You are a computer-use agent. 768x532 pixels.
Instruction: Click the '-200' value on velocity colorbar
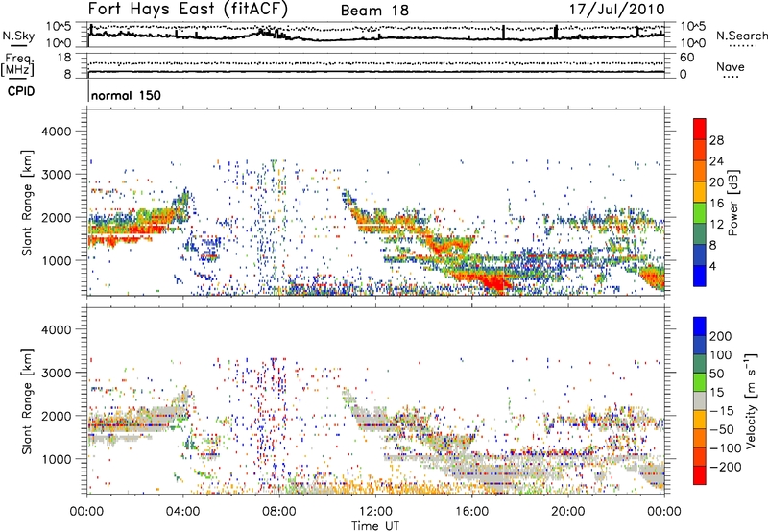click(x=724, y=467)
